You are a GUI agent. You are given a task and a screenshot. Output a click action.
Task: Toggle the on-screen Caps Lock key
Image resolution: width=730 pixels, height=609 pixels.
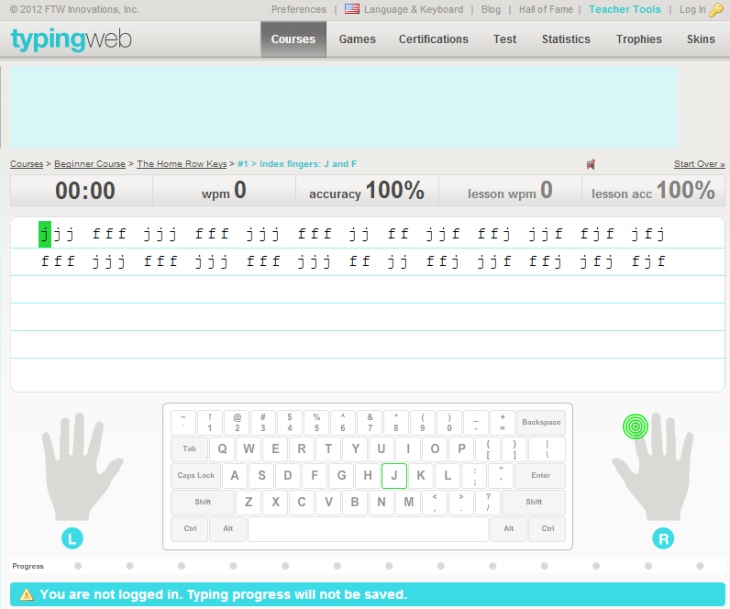(196, 476)
